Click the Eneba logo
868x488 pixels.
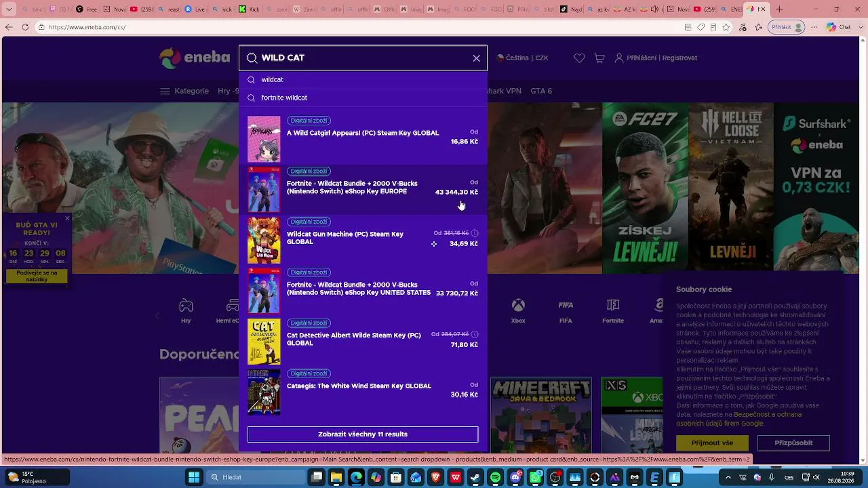195,58
